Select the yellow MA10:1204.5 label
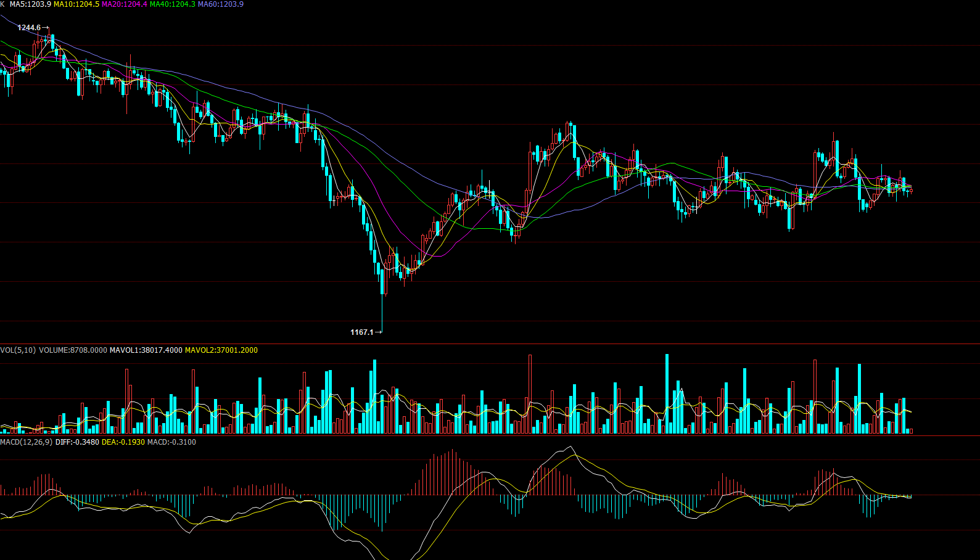Viewport: 980px width, 560px height. (76, 4)
